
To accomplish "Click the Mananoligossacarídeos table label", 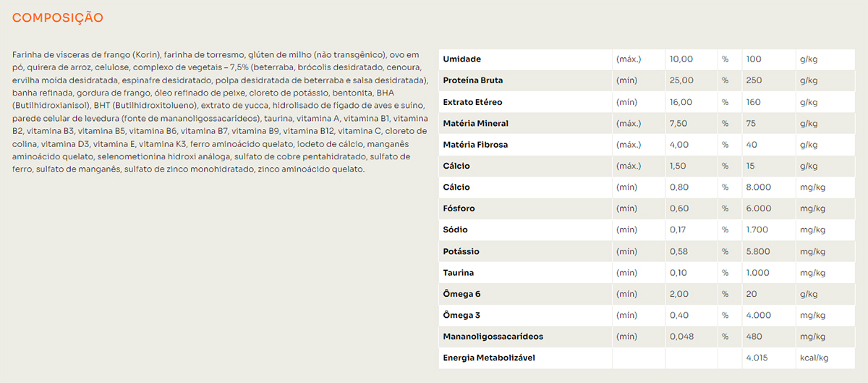I will (x=493, y=337).
